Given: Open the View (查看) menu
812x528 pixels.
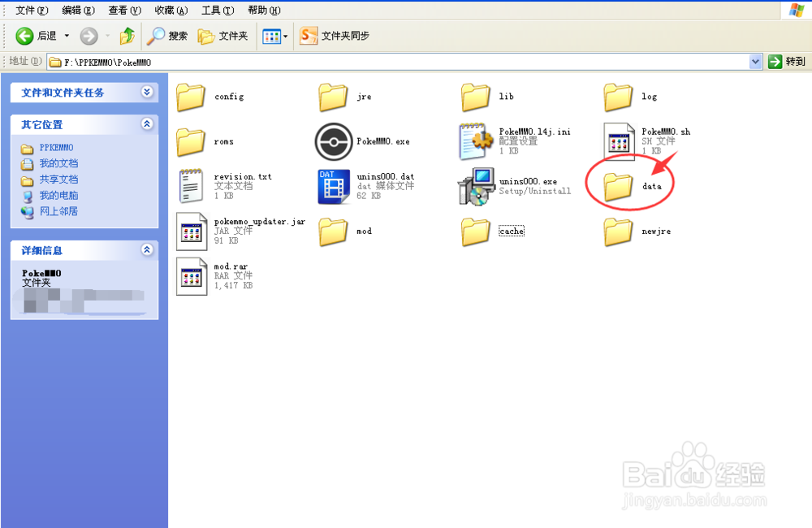Looking at the screenshot, I should pos(125,11).
